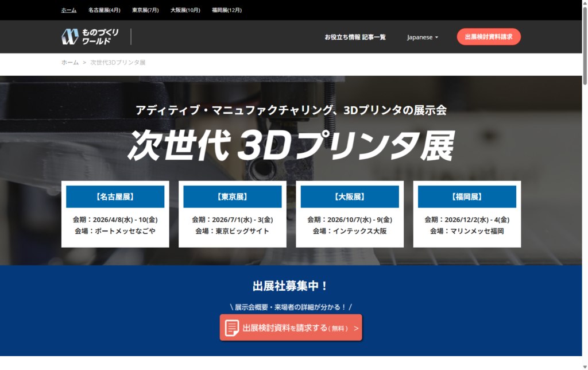Open the Japanese language dropdown

423,37
